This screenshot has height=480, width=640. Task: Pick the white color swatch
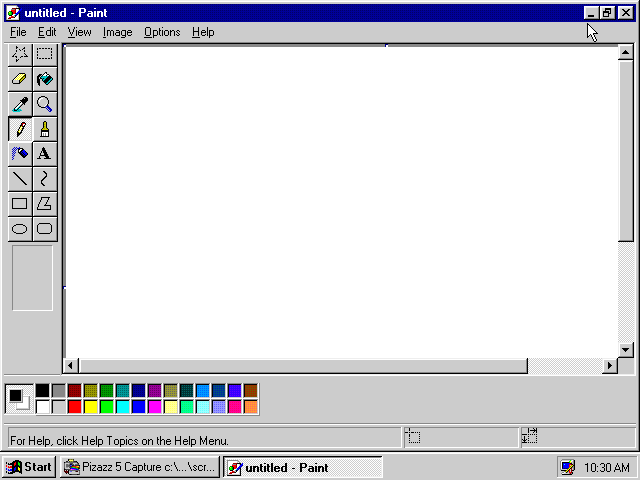[42, 407]
